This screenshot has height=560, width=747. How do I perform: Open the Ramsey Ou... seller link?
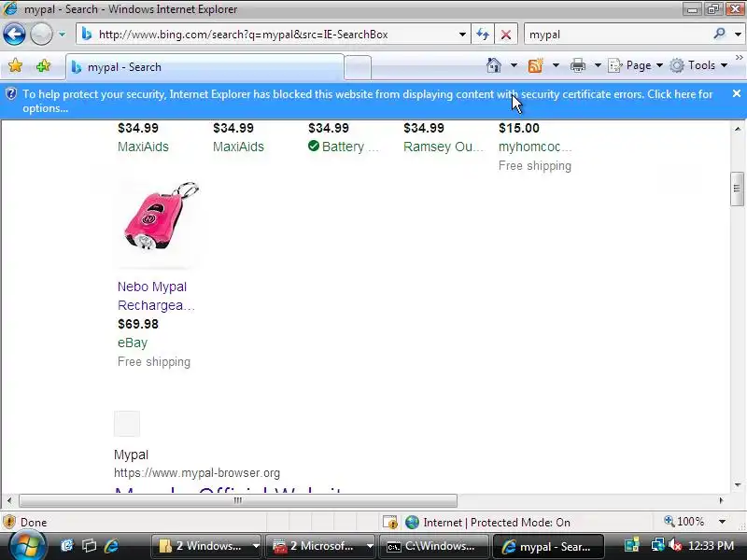[x=443, y=147]
